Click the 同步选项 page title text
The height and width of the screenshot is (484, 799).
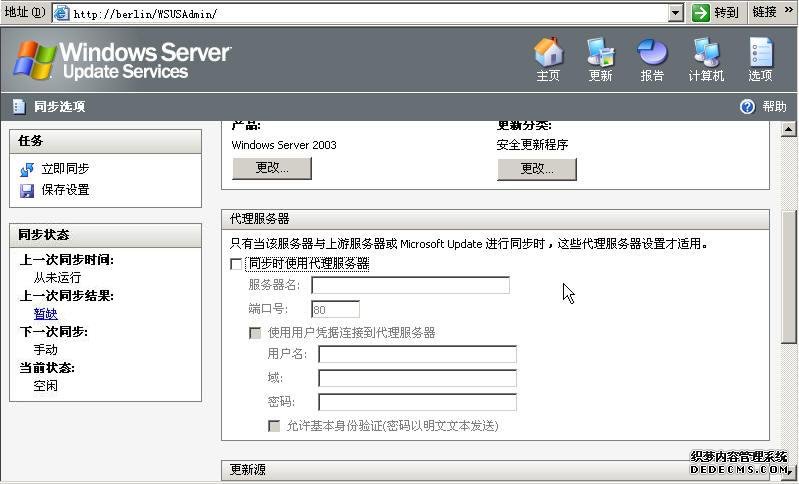pos(60,106)
